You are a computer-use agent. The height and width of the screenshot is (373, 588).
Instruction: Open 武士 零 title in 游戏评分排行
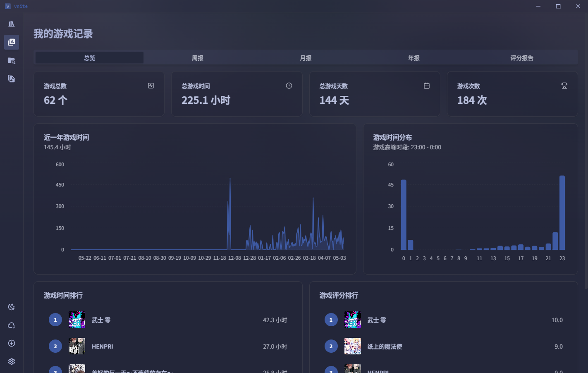coord(377,320)
